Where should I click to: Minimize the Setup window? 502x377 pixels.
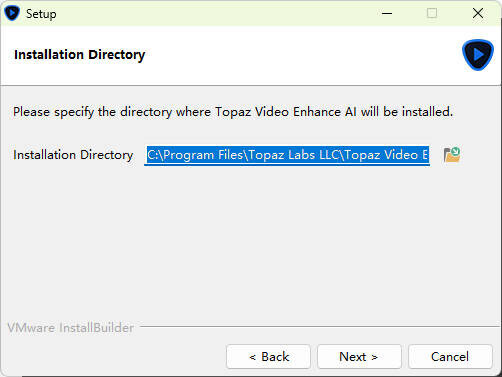pos(387,13)
